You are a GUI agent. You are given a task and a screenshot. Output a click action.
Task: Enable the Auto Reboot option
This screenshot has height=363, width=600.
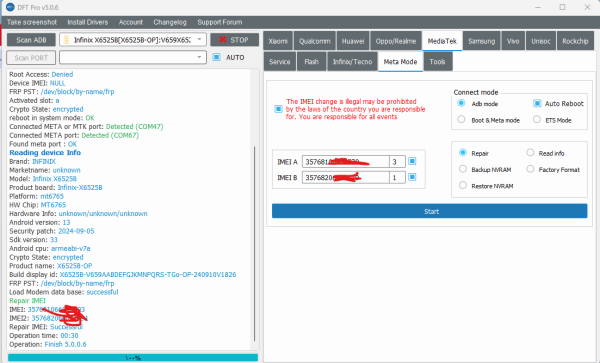(537, 103)
